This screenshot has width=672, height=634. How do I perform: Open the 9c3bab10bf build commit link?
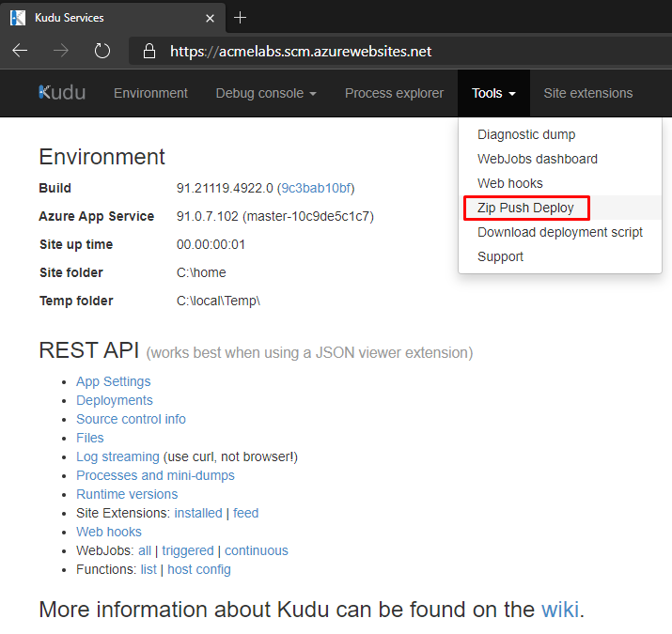pyautogui.click(x=317, y=188)
